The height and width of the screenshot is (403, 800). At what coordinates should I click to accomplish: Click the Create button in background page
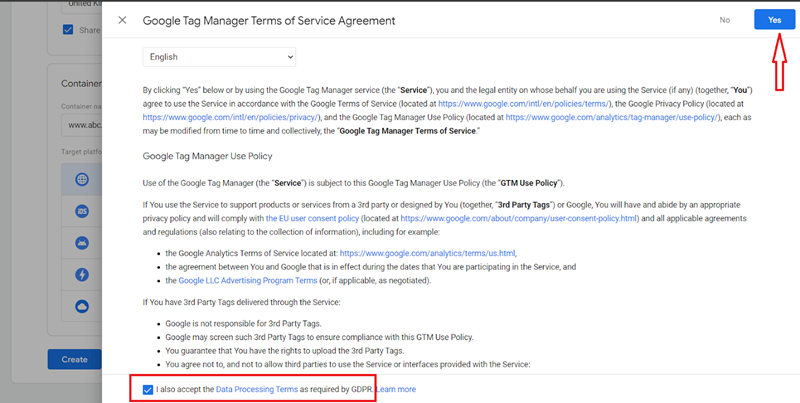(x=74, y=359)
